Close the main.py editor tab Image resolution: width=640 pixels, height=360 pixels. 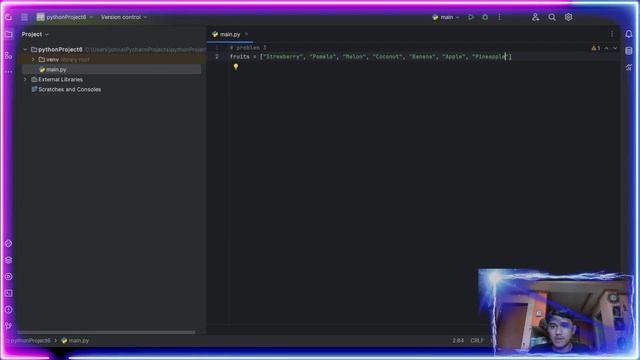point(246,34)
